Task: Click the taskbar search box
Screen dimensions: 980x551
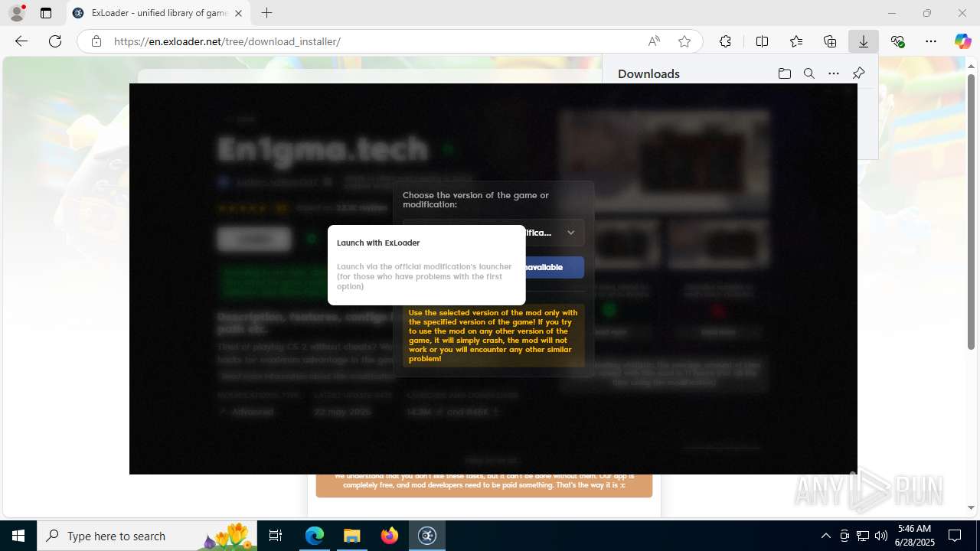Action: click(147, 536)
